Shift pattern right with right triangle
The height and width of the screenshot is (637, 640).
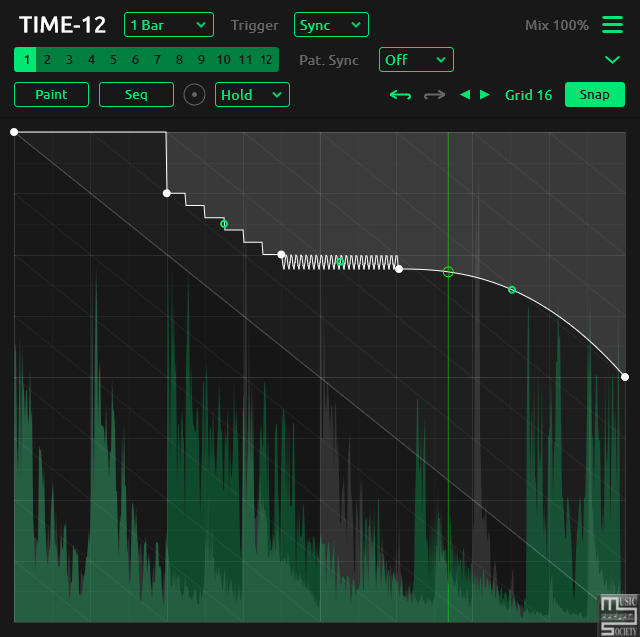[x=484, y=95]
